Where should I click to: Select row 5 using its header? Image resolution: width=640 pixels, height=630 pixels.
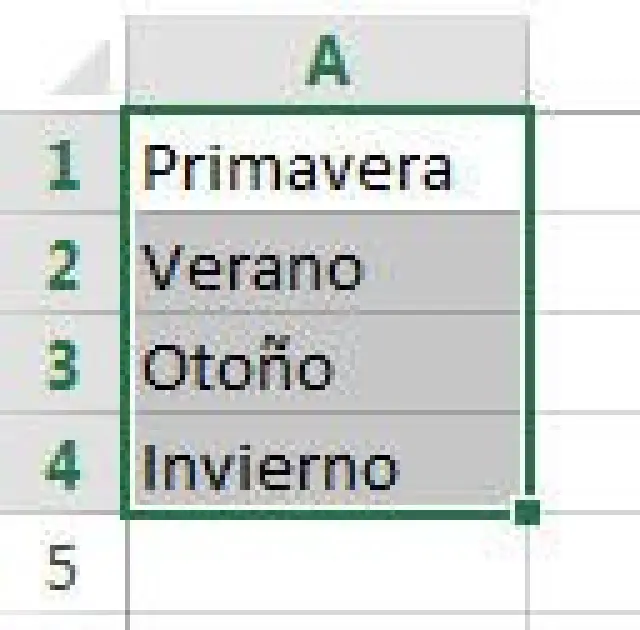click(62, 565)
